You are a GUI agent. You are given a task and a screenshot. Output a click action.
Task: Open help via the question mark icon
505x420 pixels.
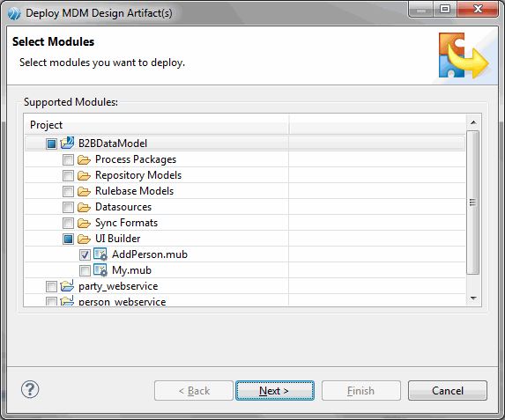(30, 389)
